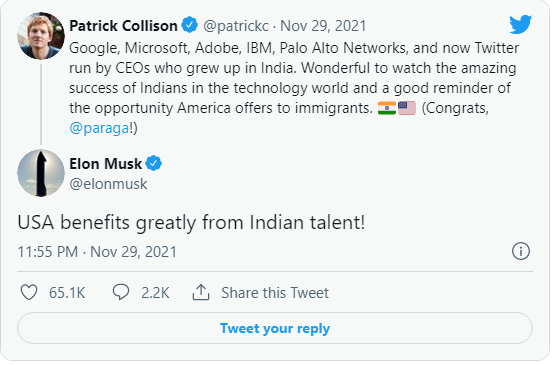
Task: Like the tweet with heart icon
Action: [x=29, y=294]
